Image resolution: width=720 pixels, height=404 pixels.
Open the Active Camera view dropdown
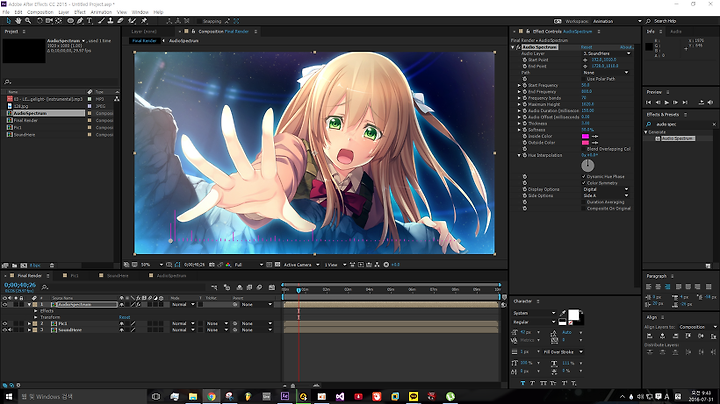click(301, 265)
